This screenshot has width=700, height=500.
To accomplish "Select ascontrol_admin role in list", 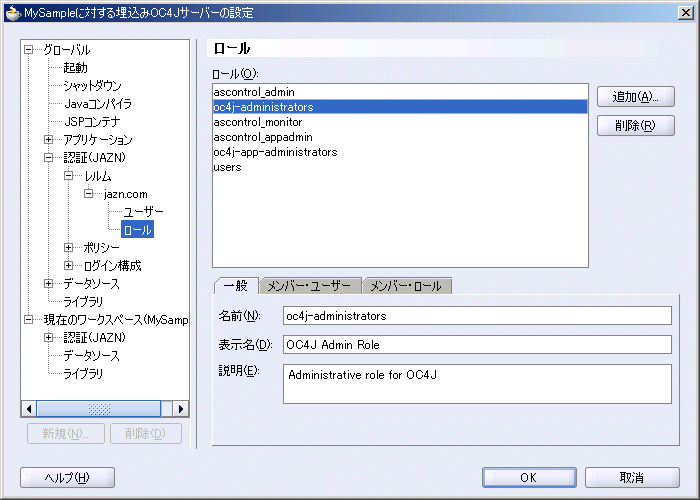I will (400, 92).
